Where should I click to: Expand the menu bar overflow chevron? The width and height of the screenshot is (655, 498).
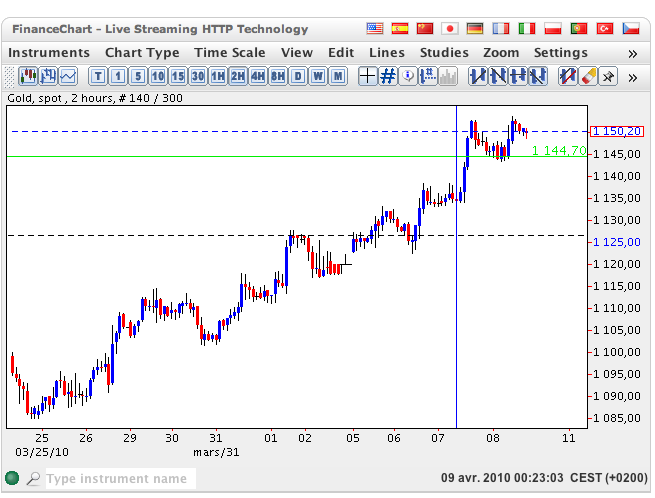632,53
